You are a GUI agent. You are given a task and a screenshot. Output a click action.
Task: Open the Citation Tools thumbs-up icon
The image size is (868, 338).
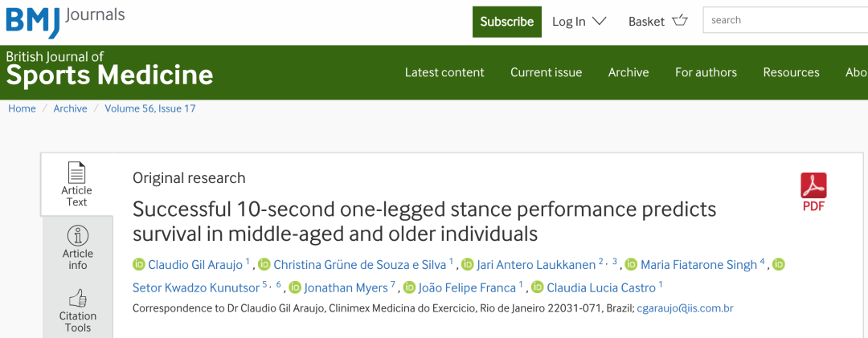coord(77,299)
